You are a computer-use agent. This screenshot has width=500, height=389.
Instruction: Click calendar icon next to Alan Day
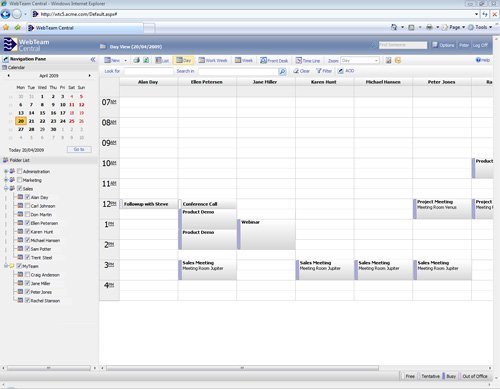click(20, 197)
